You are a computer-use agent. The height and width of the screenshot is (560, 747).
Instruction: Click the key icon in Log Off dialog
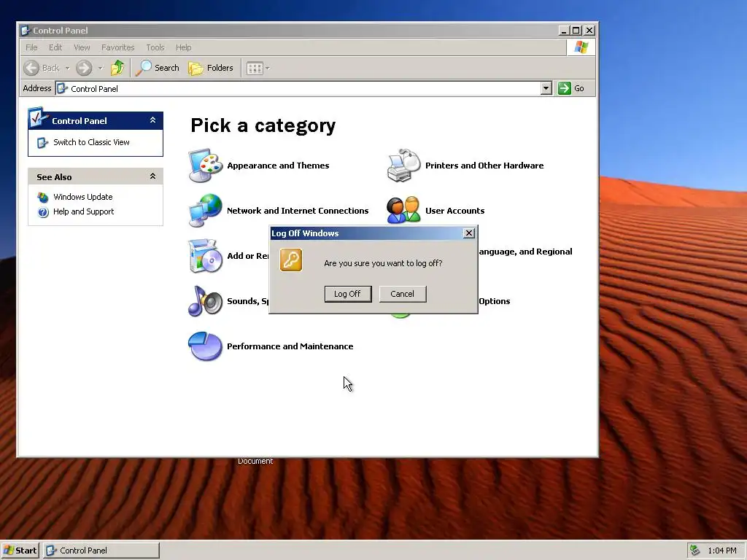(x=291, y=260)
